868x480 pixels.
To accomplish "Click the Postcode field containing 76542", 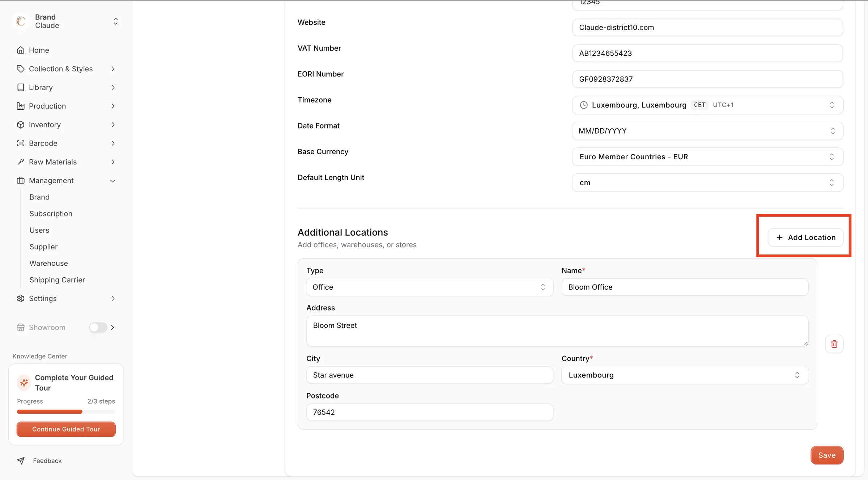I will tap(430, 412).
